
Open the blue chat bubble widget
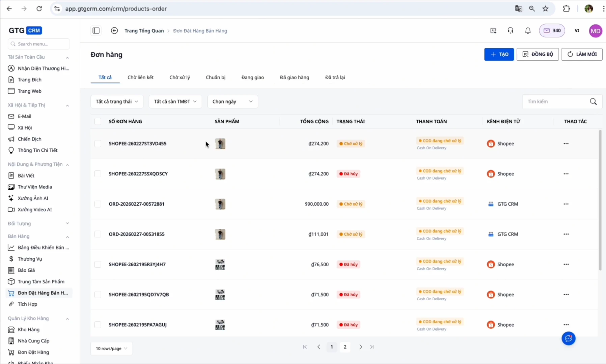(568, 338)
